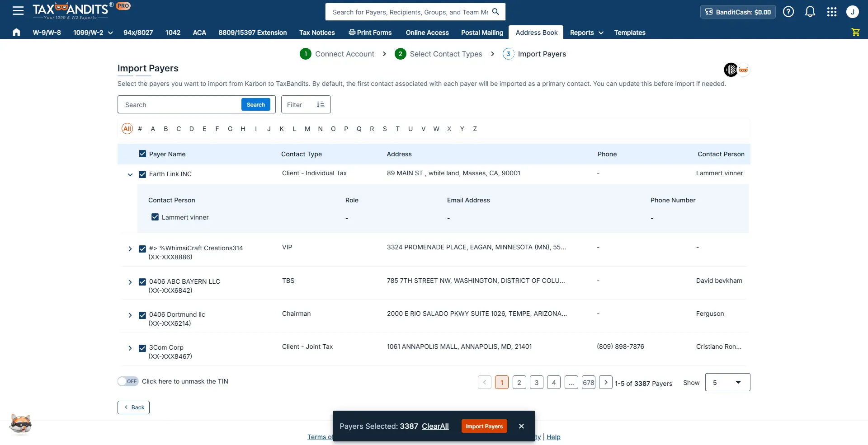868x445 pixels.
Task: Open 94x/8027 tab
Action: pos(138,33)
